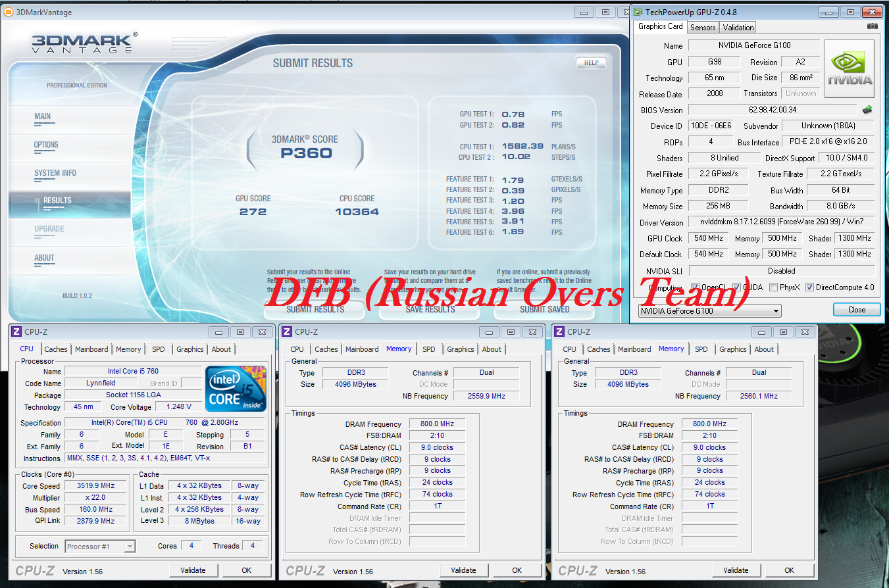Open Mainboard tab in the CPU-Z window with NB Frequency 2560.1 MHz
Image resolution: width=889 pixels, height=588 pixels.
pos(635,349)
